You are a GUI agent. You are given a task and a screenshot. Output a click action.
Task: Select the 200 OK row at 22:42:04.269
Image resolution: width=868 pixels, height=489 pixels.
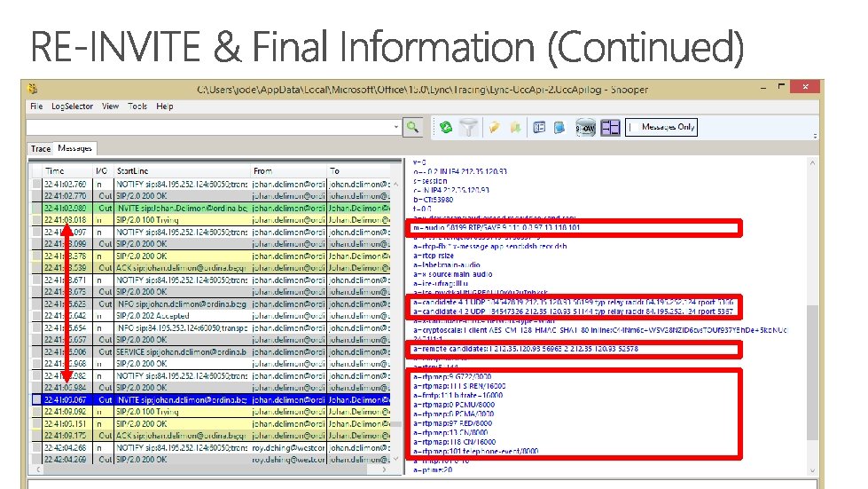click(211, 459)
